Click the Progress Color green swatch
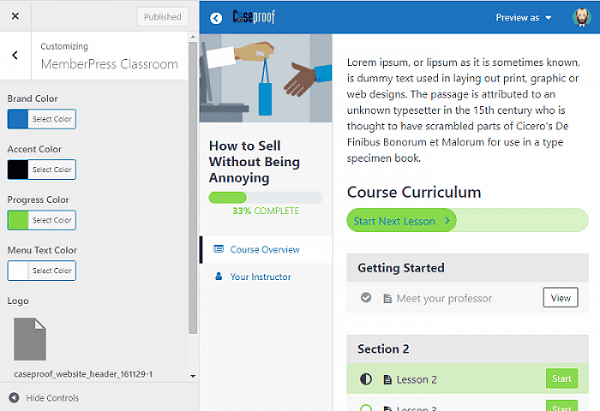 pyautogui.click(x=18, y=220)
